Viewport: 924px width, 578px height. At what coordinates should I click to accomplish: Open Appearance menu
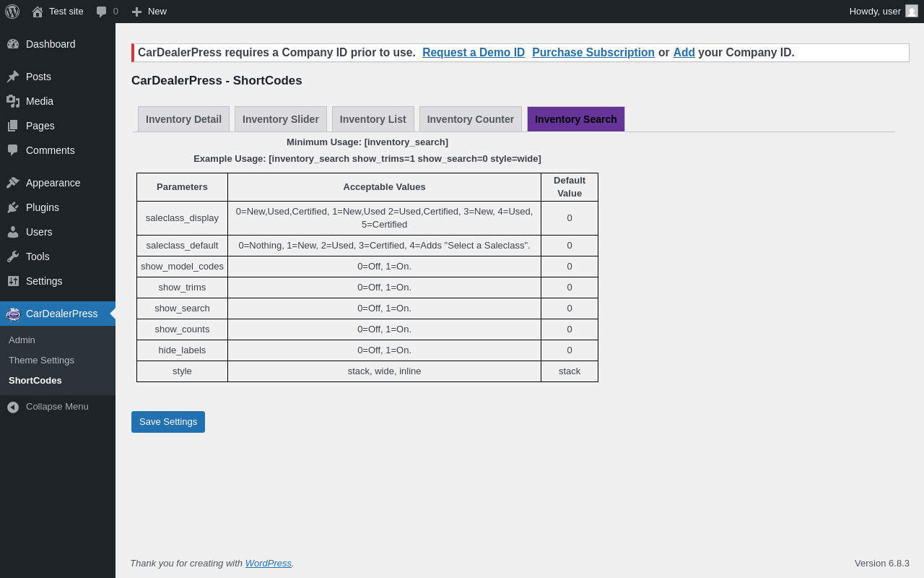click(x=58, y=183)
